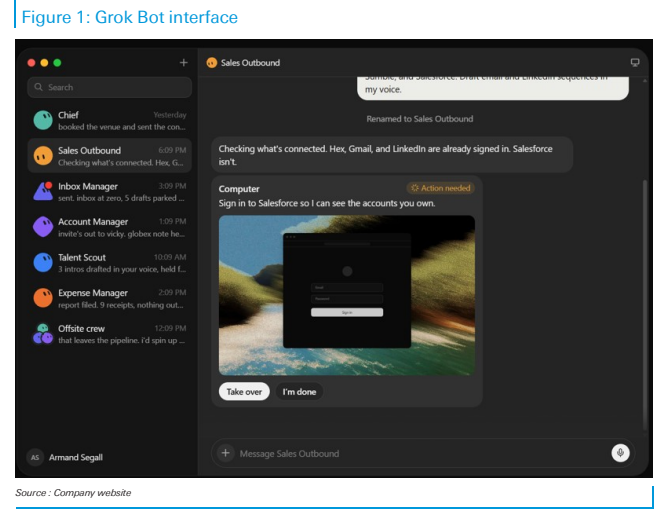668x515 pixels.
Task: Open the Salesforce sign-in screenshot thumbnail
Action: coord(347,295)
